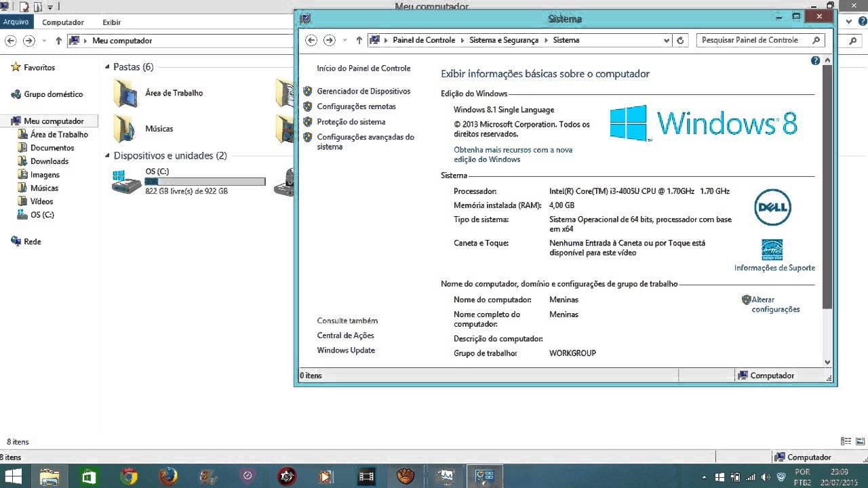Viewport: 868px width, 488px height.
Task: Click Alterar configurações link
Action: [x=775, y=304]
